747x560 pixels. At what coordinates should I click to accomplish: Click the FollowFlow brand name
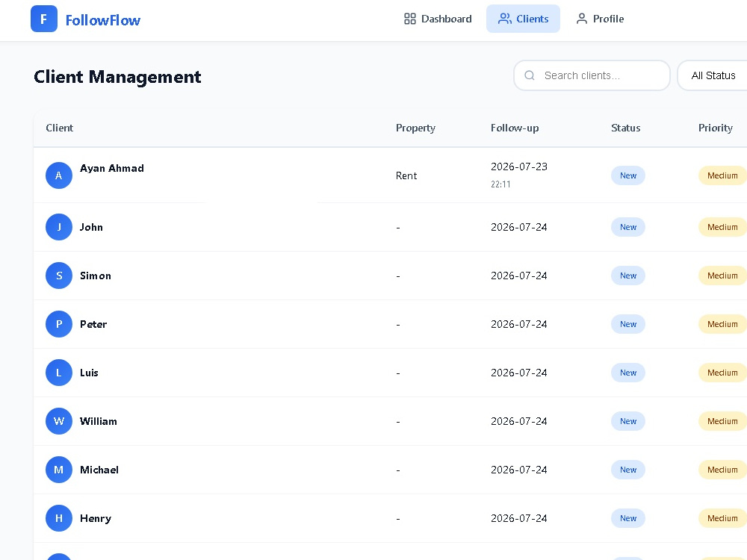point(103,20)
